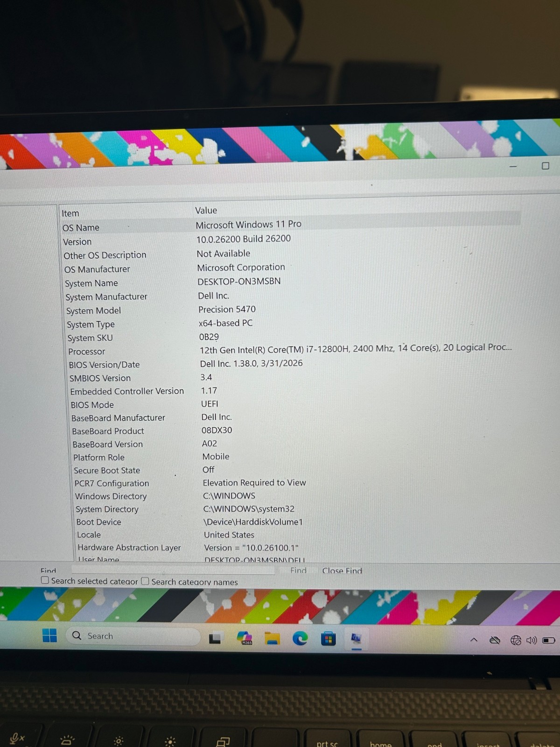Click the value Dell Inc. 1.38.0, 3/31/2026

pos(251,363)
